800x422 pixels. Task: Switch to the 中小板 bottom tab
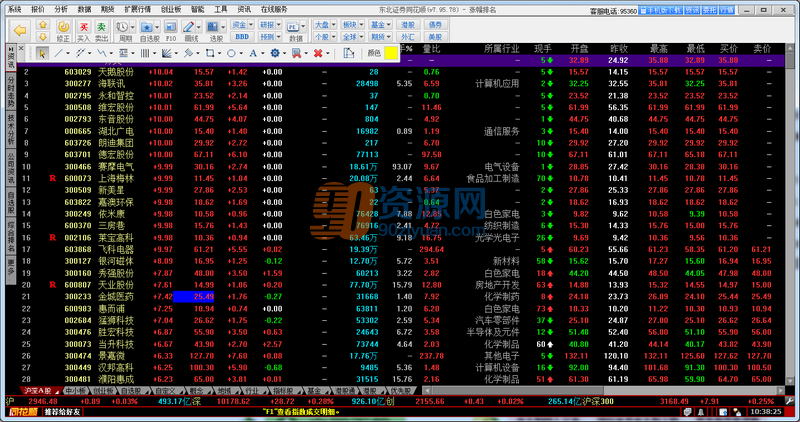pyautogui.click(x=76, y=391)
